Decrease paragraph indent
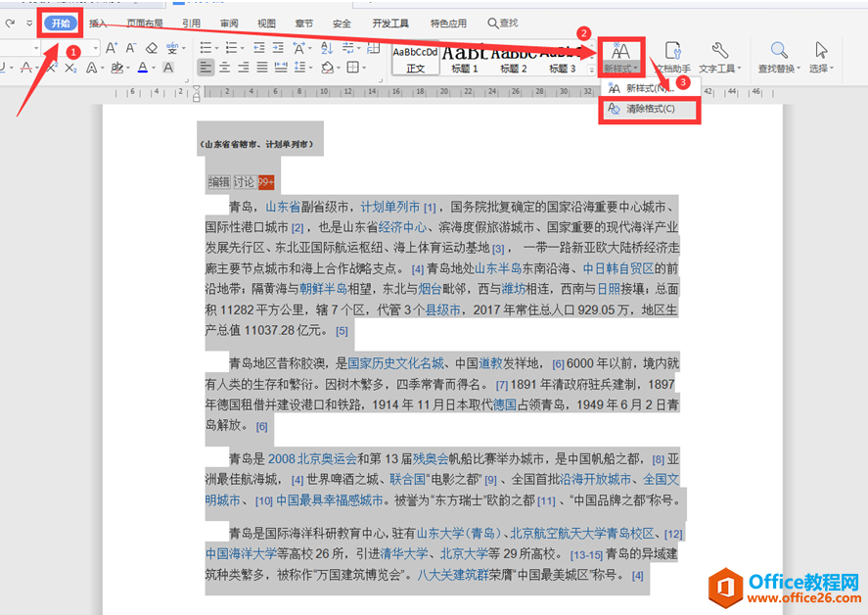This screenshot has width=868, height=615. (x=259, y=48)
